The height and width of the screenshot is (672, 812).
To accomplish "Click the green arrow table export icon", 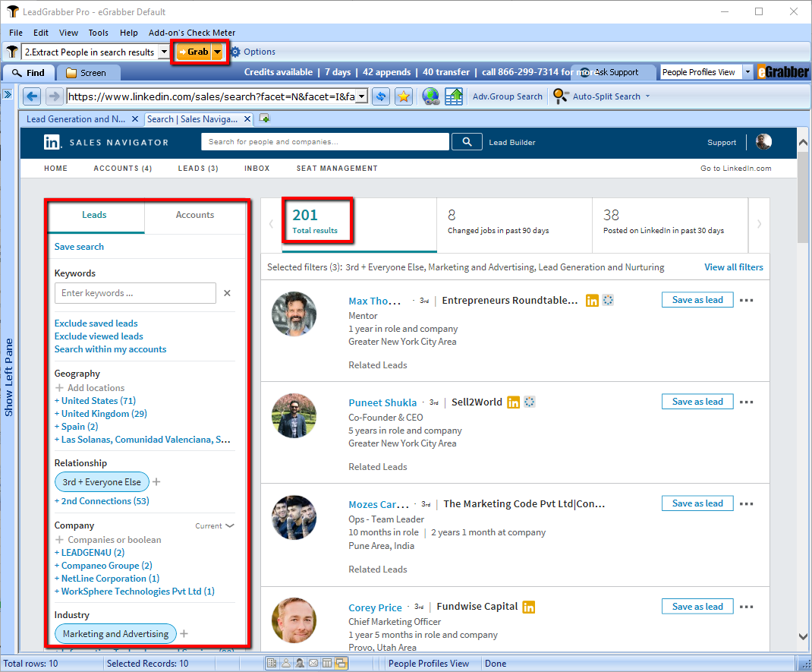I will click(x=454, y=96).
